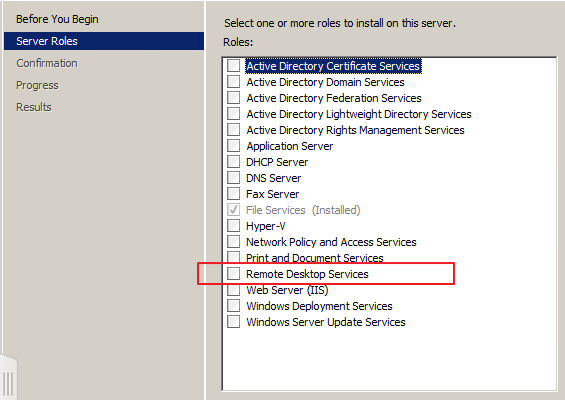Enable the Hyper-V role checkbox

click(x=233, y=226)
